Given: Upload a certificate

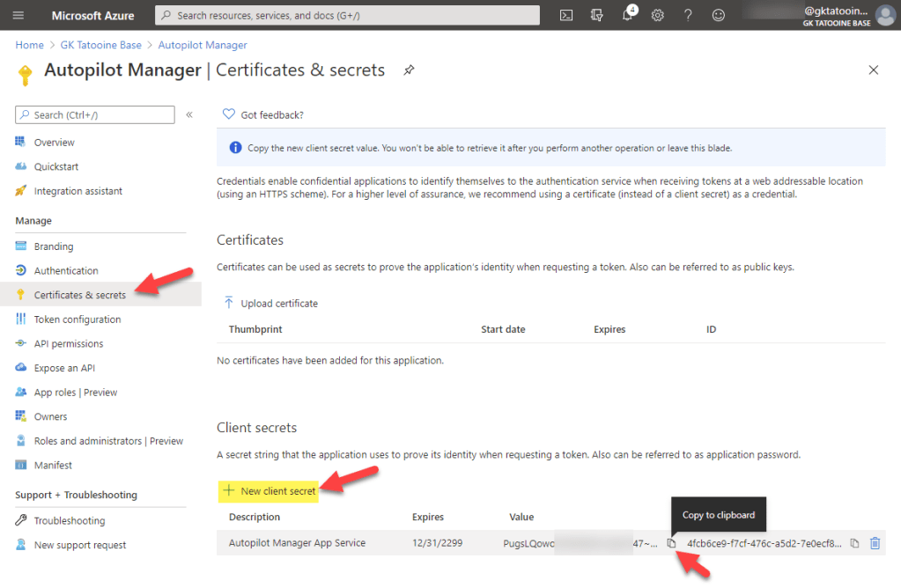Looking at the screenshot, I should (x=274, y=304).
